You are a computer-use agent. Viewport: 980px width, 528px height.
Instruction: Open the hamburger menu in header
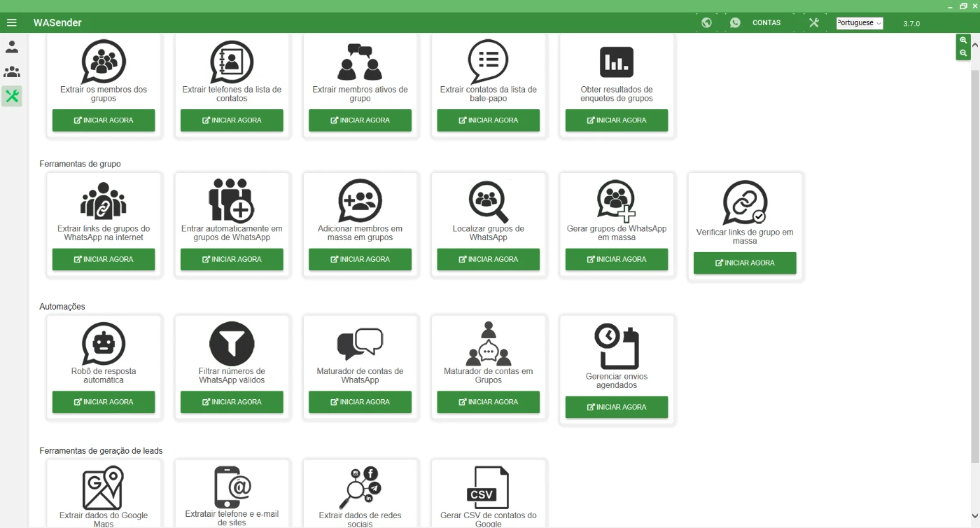click(x=11, y=22)
